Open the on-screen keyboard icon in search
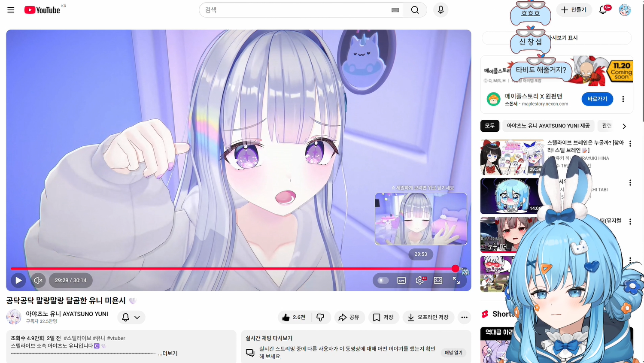 point(395,10)
